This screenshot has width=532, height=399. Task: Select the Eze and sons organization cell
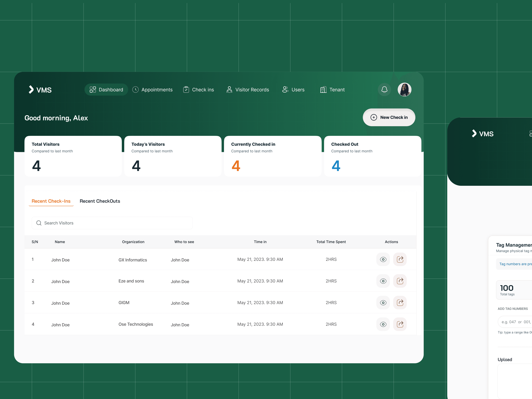pyautogui.click(x=131, y=281)
